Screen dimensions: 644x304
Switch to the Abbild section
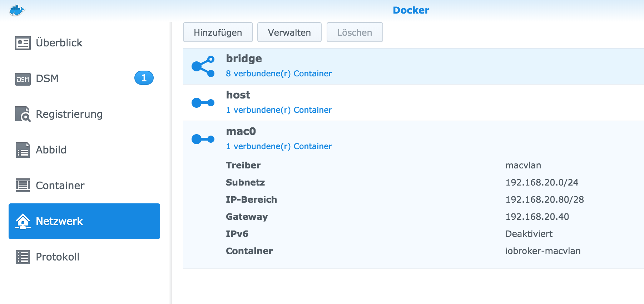[x=84, y=150]
